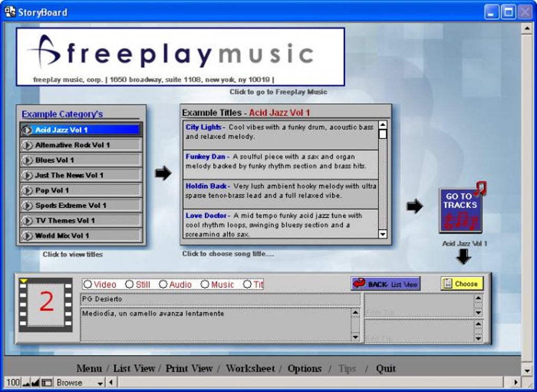Viewport: 537px width, 392px height.
Task: Select the Sports Extreme Vol 1 category
Action: click(81, 205)
